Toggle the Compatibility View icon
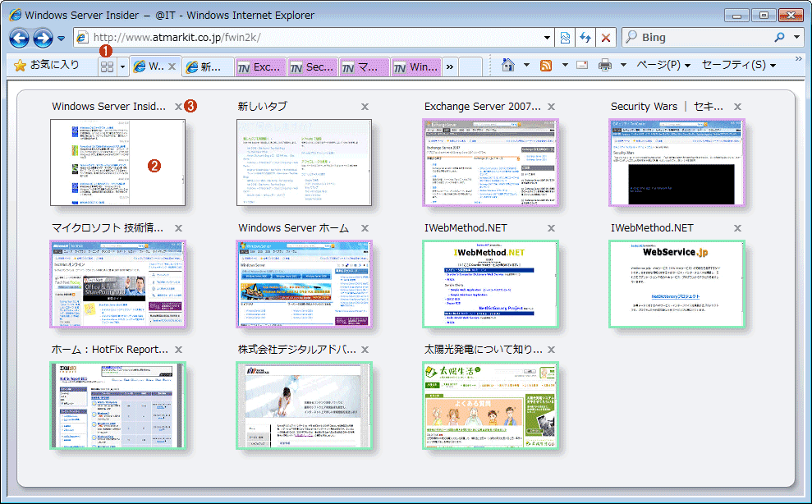 pos(565,38)
